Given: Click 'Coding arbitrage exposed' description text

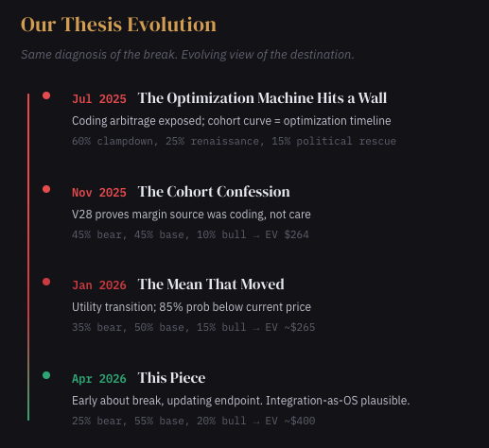Looking at the screenshot, I should tap(232, 121).
